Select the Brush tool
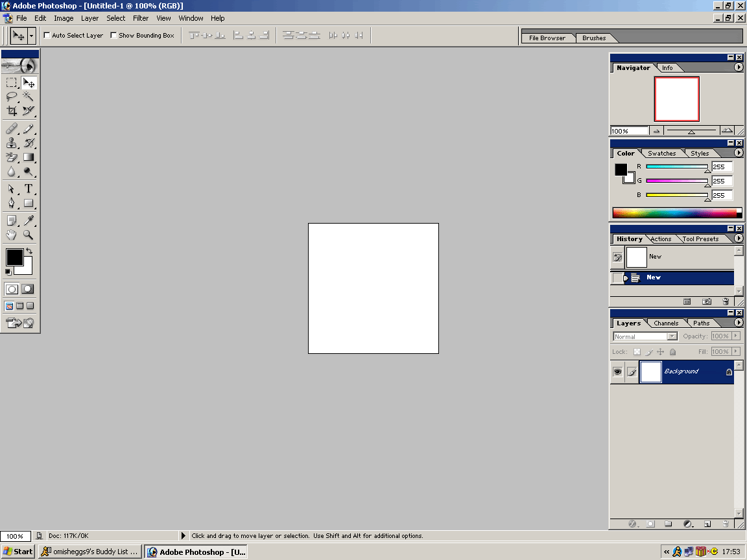The image size is (747, 560). click(29, 128)
